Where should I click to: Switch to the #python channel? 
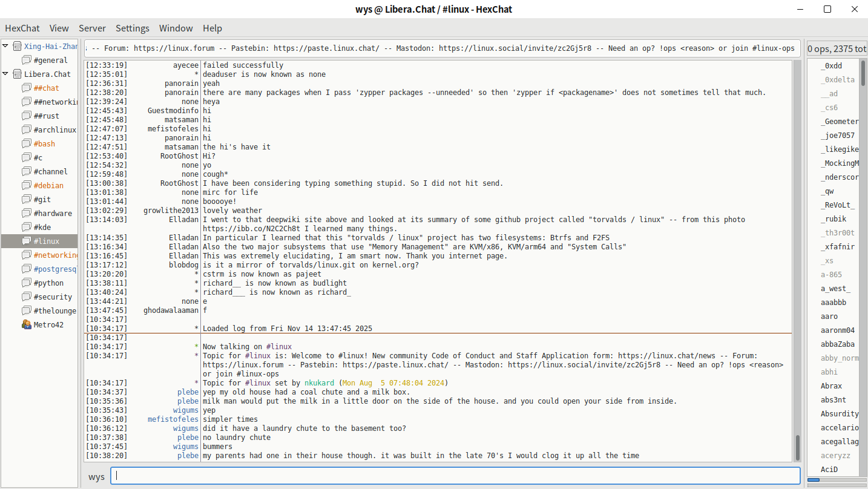click(48, 283)
